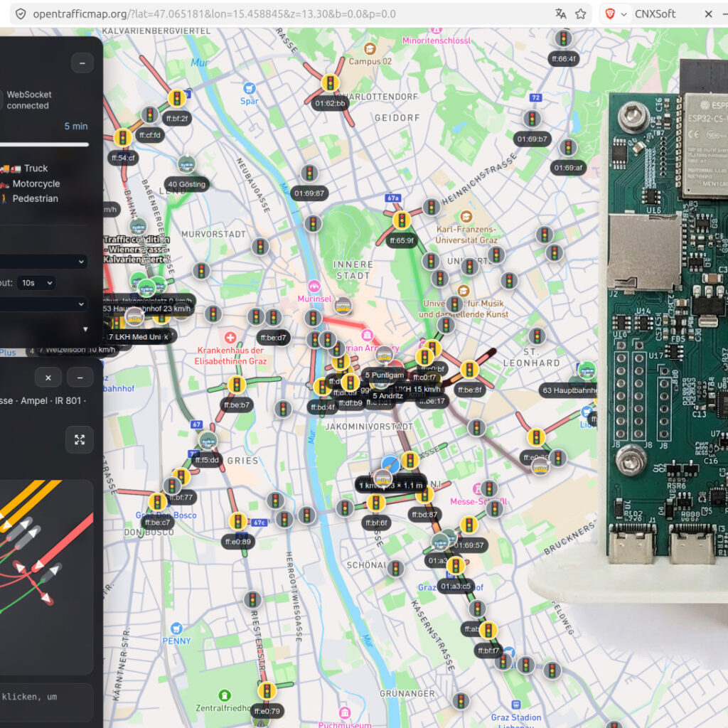Open the Campus 02 education icon

(370, 49)
